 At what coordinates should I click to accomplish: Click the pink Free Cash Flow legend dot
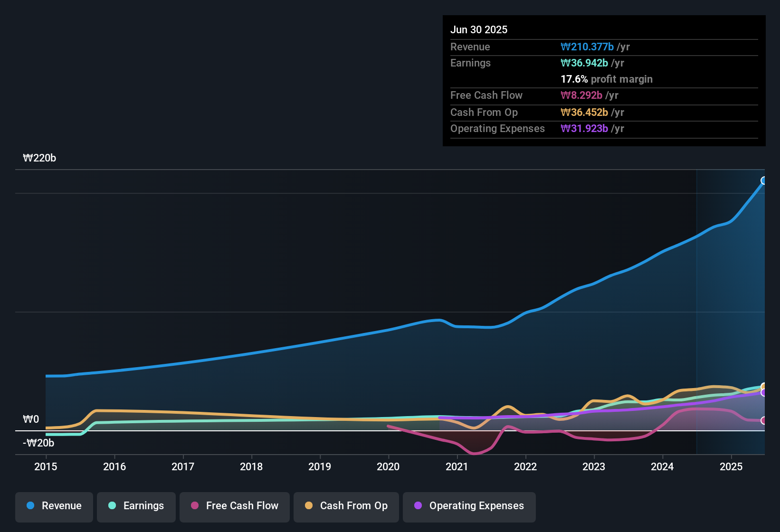tap(195, 506)
